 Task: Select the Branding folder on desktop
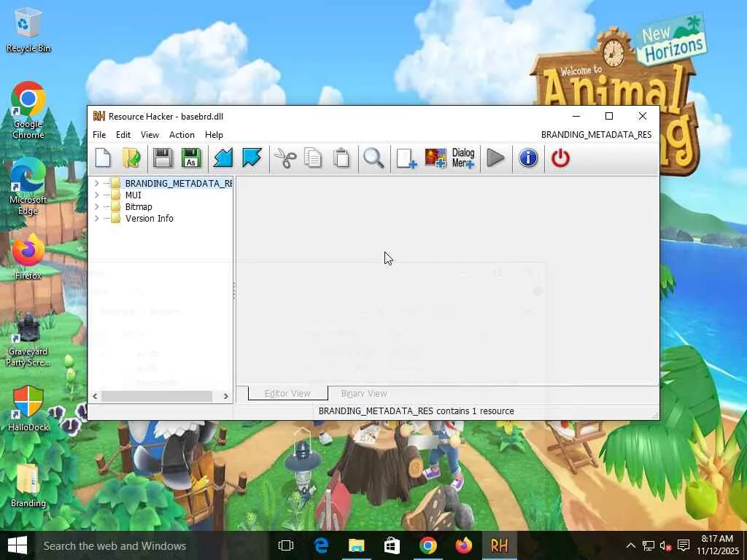click(28, 486)
